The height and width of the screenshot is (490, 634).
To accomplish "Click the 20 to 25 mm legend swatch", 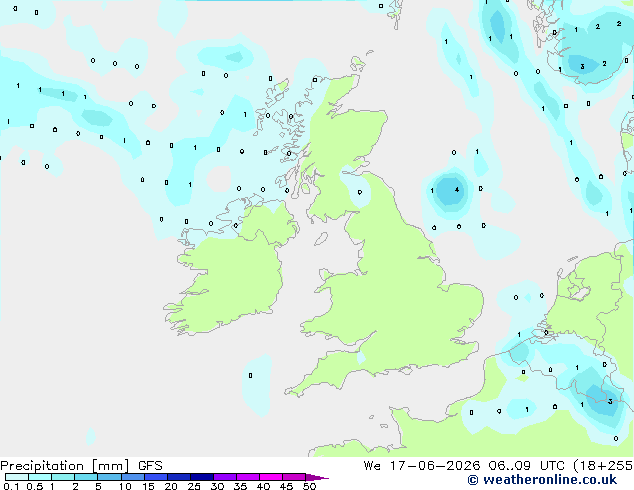I will click(179, 477).
